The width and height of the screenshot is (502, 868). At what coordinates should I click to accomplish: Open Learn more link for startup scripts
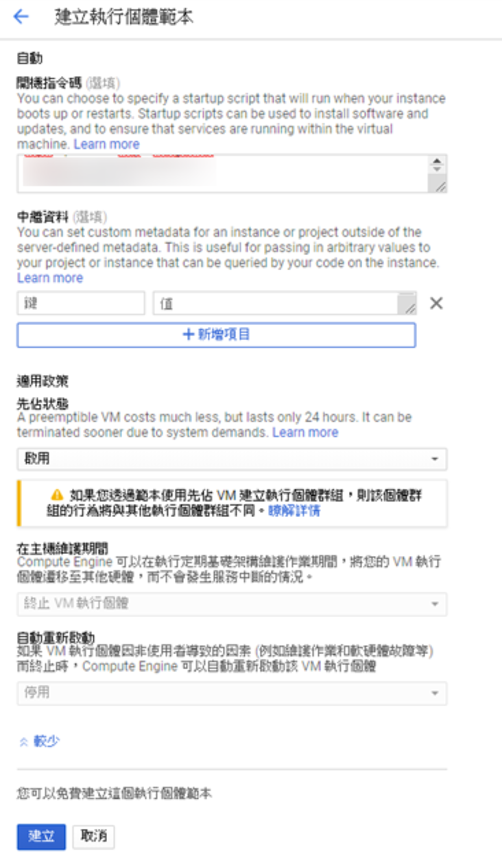106,144
